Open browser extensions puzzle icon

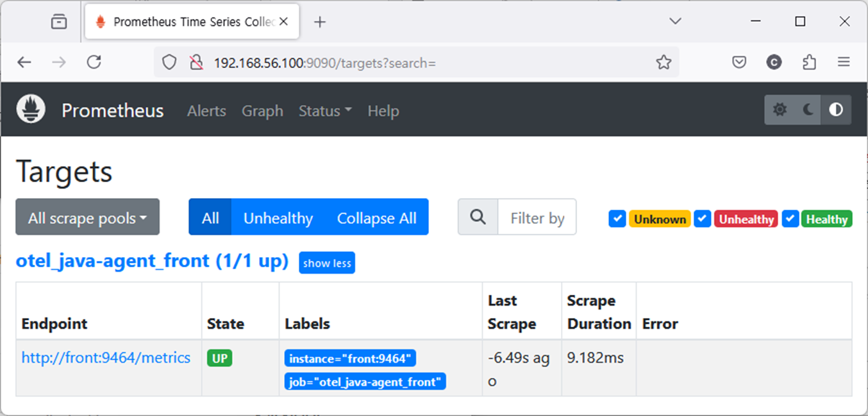[x=810, y=62]
